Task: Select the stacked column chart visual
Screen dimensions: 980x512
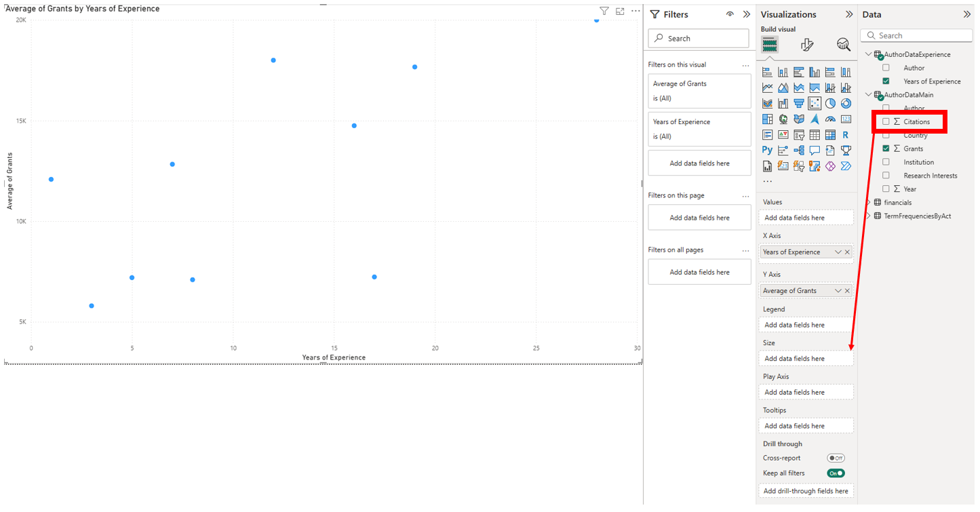Action: [x=783, y=72]
